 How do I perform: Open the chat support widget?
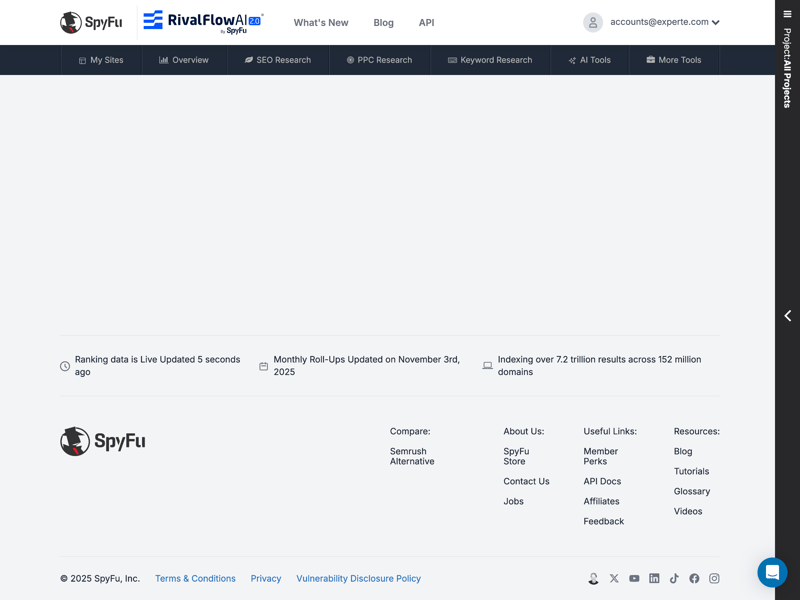(x=772, y=572)
